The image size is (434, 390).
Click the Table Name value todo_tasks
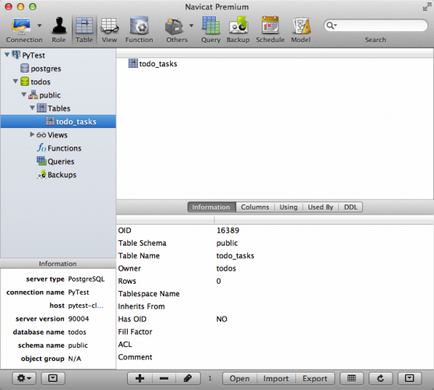[x=235, y=256]
